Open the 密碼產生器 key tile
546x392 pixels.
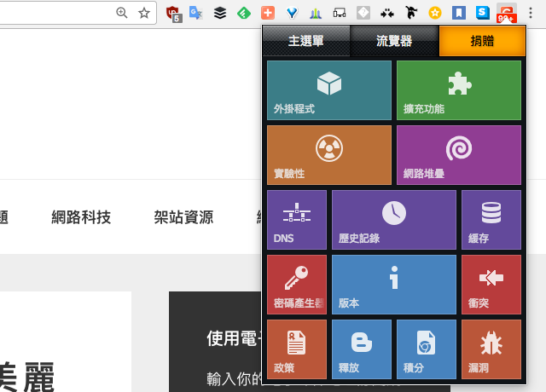[297, 285]
